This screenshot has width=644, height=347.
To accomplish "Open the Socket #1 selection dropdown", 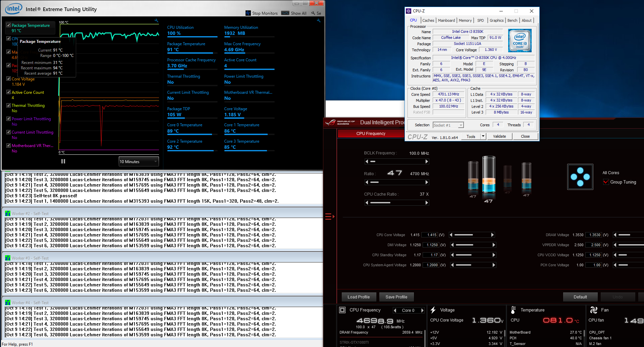I will click(448, 125).
